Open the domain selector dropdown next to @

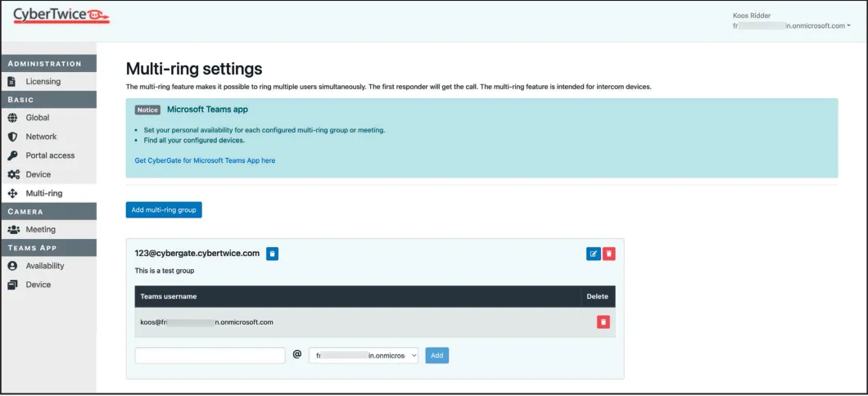(364, 356)
